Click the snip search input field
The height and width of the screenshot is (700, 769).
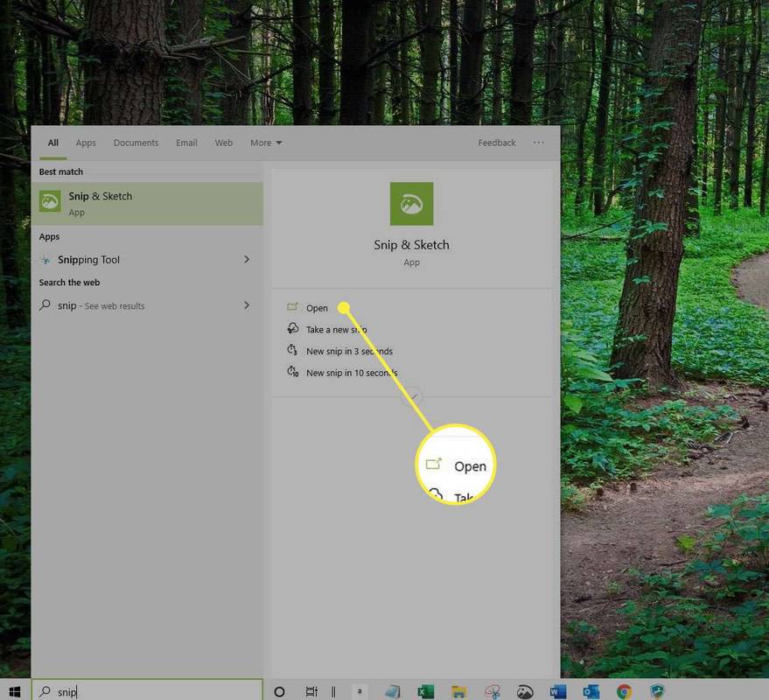(147, 690)
